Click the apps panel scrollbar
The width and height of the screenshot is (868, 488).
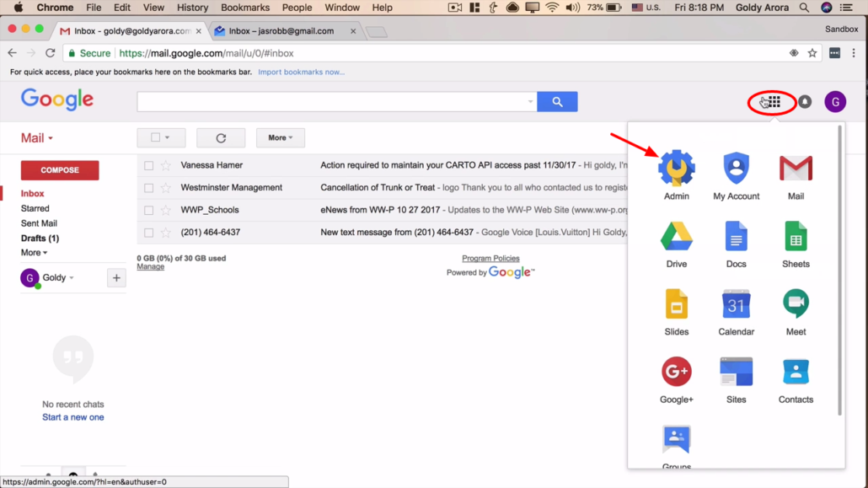point(839,271)
